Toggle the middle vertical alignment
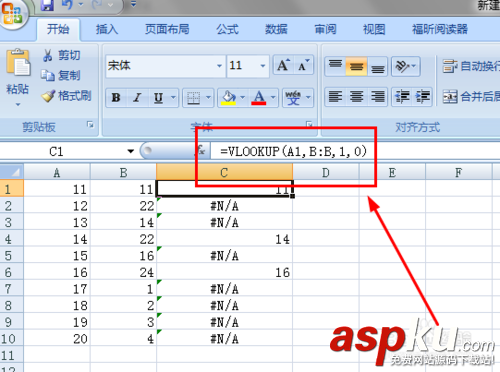Screen dimensions: 500x372 356,66
